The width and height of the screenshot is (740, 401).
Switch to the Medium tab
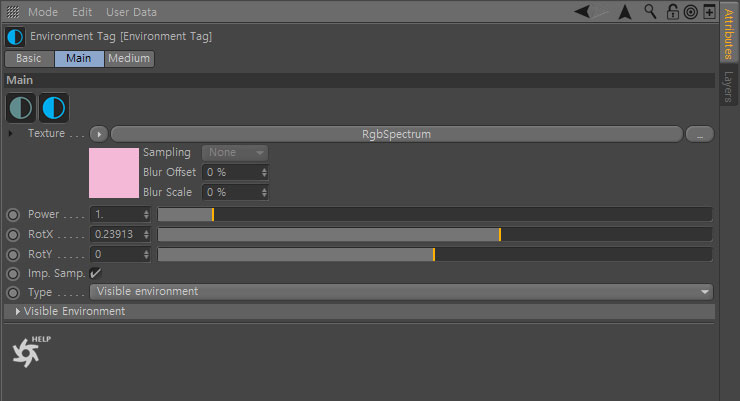(129, 58)
